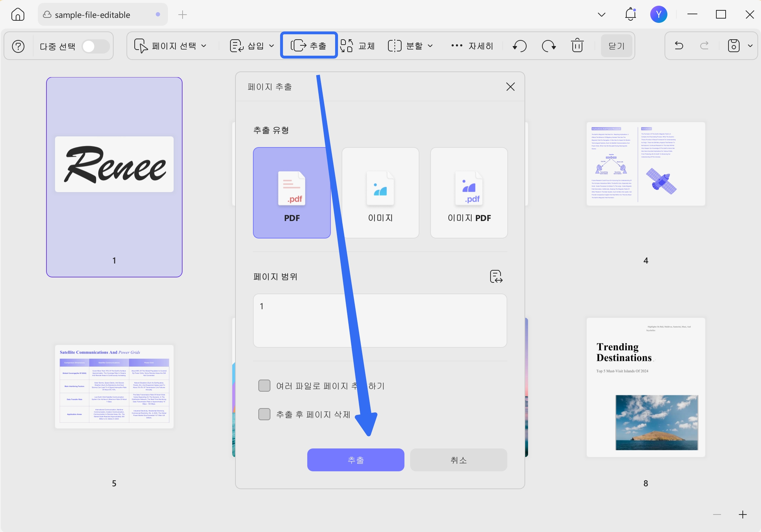Select page 5 thumbnail with table
Viewport: 761px width, 532px height.
click(114, 387)
